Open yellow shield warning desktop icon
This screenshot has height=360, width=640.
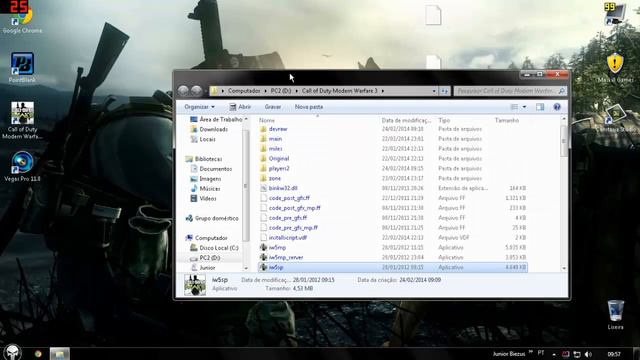click(615, 68)
